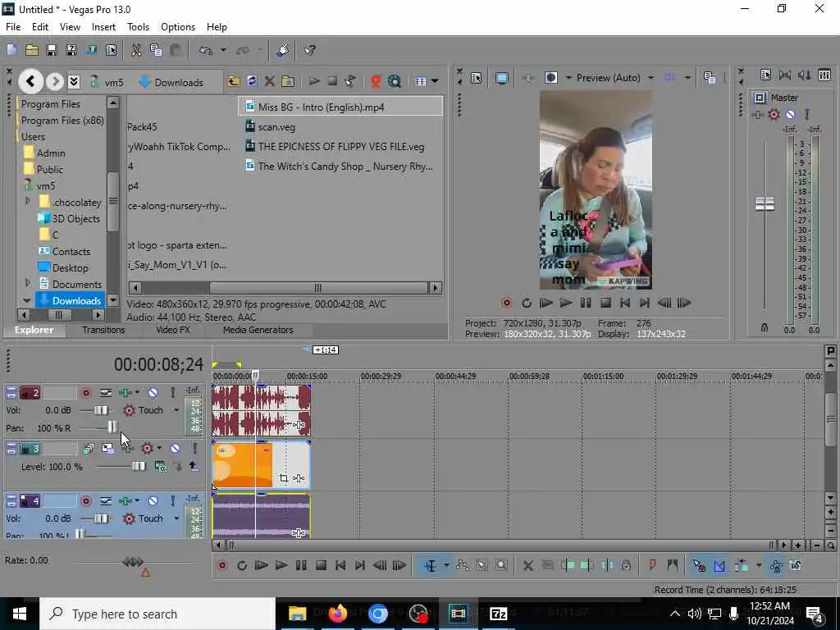The height and width of the screenshot is (630, 840).
Task: Select scan.veg file in Explorer
Action: pos(270,127)
